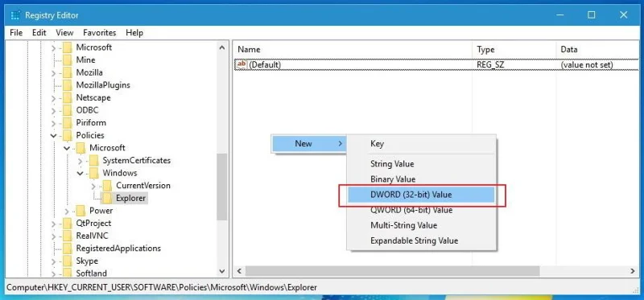Select the CurrentVersion folder icon

(107, 186)
